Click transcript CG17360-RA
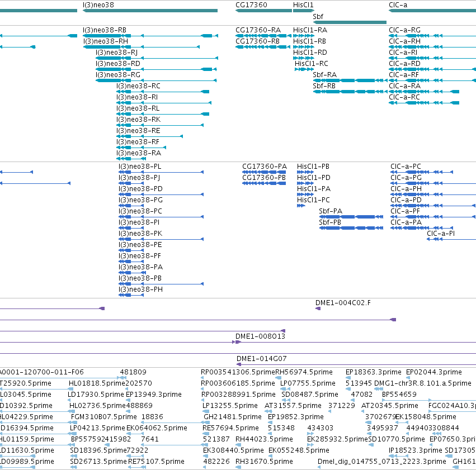The width and height of the screenshot is (476, 470). (x=263, y=36)
